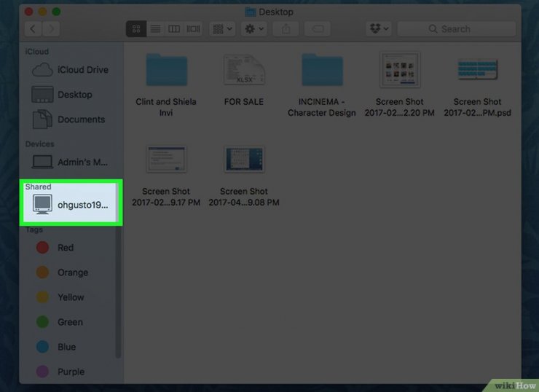
Task: Switch to column view mode
Action: pyautogui.click(x=174, y=29)
